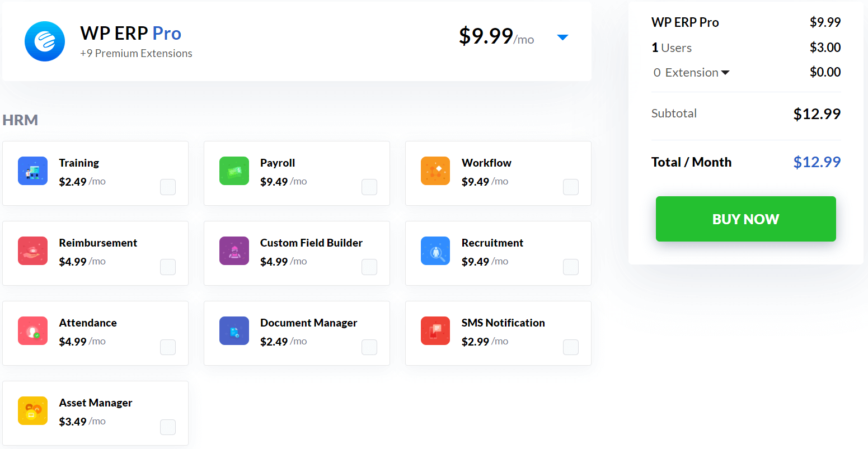The image size is (868, 449).
Task: Click the WP ERP Pro logo icon
Action: click(45, 41)
